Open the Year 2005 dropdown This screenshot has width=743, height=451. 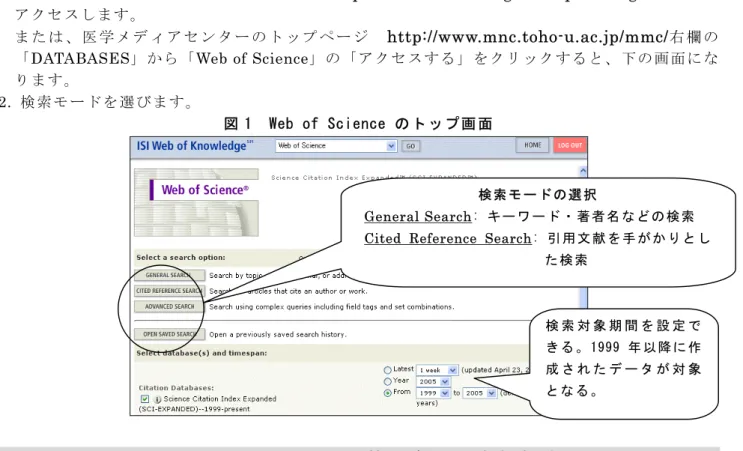point(433,381)
